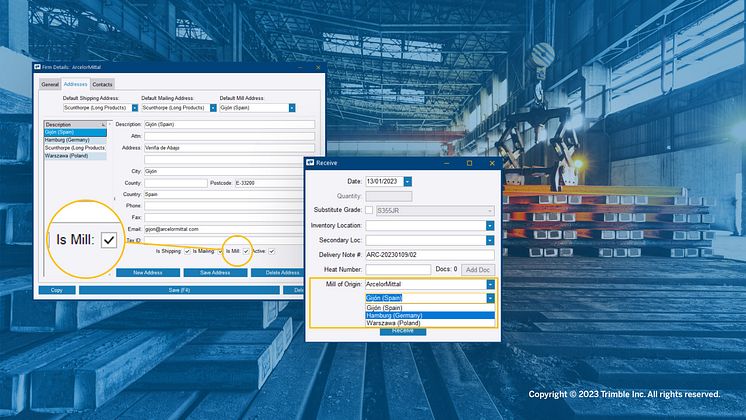The width and height of the screenshot is (746, 420).
Task: Close the Receive dialog
Action: 490,162
